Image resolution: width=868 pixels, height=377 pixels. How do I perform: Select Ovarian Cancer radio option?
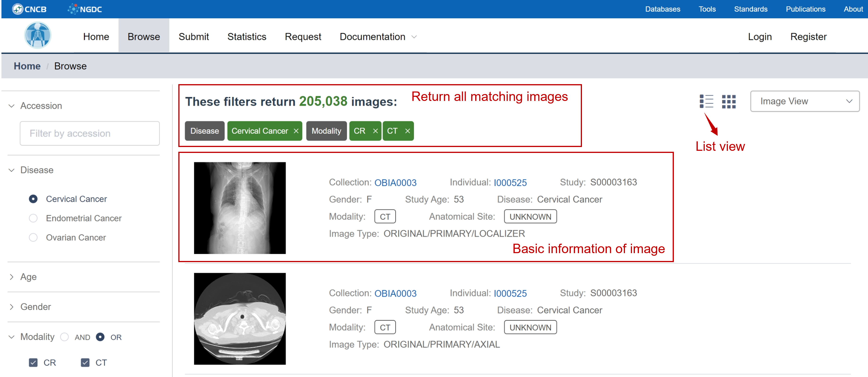33,237
